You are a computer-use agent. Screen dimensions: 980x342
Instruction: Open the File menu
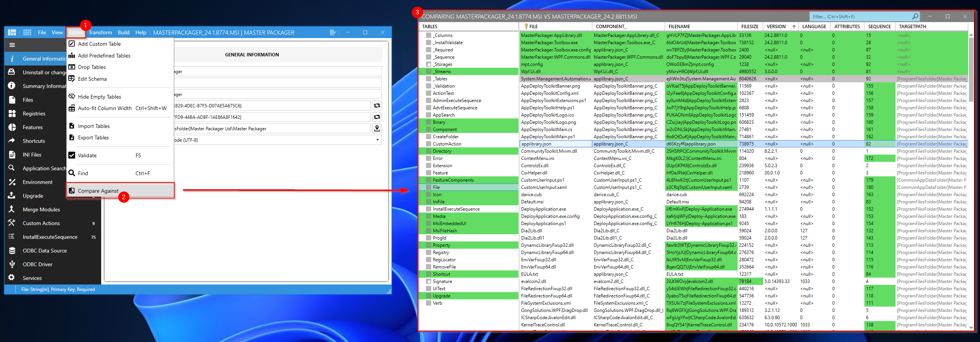[x=42, y=32]
